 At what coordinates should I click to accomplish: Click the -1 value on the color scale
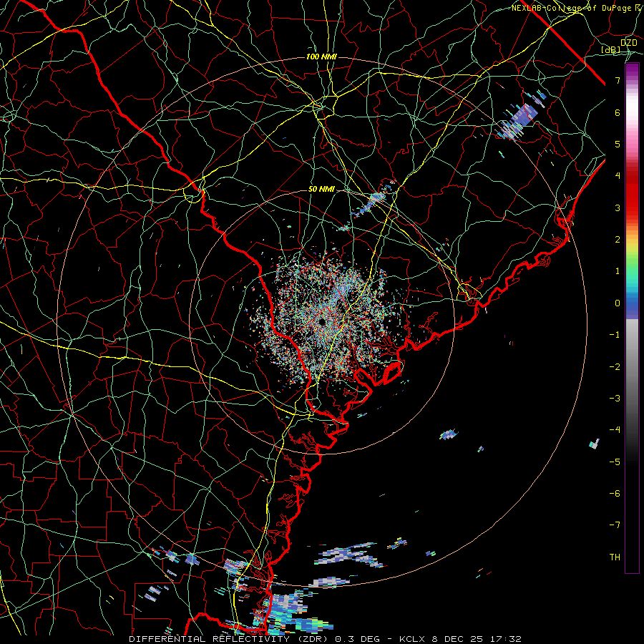click(615, 335)
